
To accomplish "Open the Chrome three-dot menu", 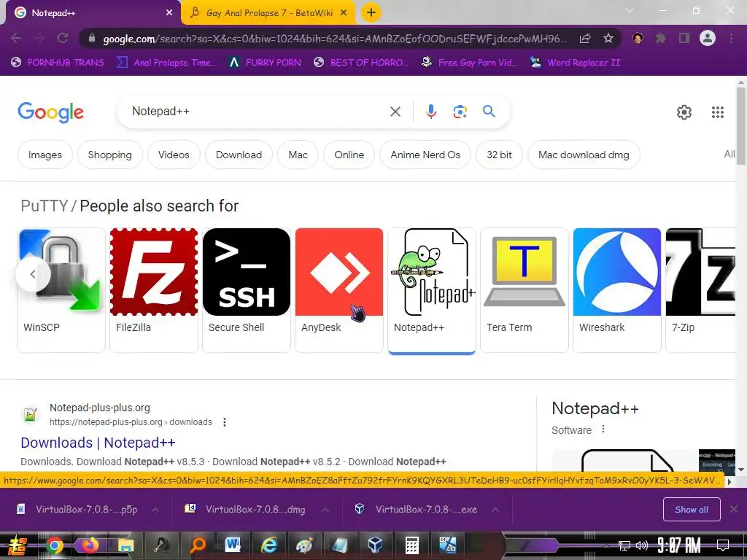I will click(x=731, y=38).
